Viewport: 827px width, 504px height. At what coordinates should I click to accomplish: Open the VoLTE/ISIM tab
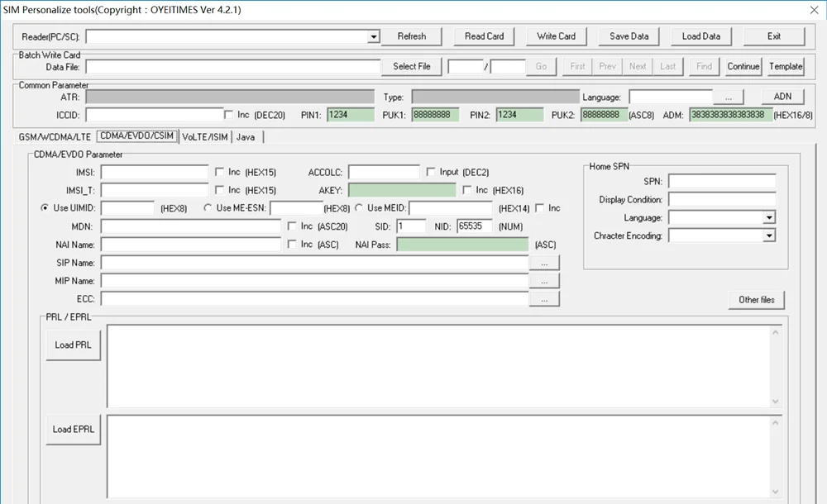(206, 137)
